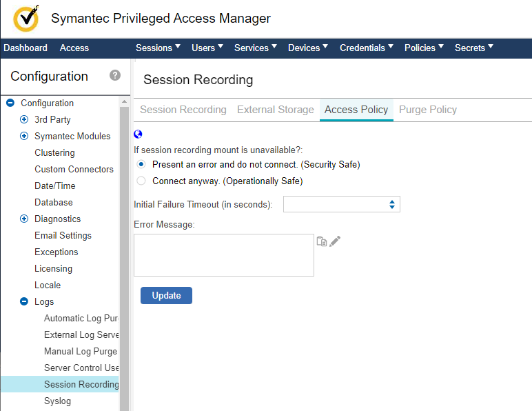Click the Update button
Viewport: 532px width, 411px height.
166,295
